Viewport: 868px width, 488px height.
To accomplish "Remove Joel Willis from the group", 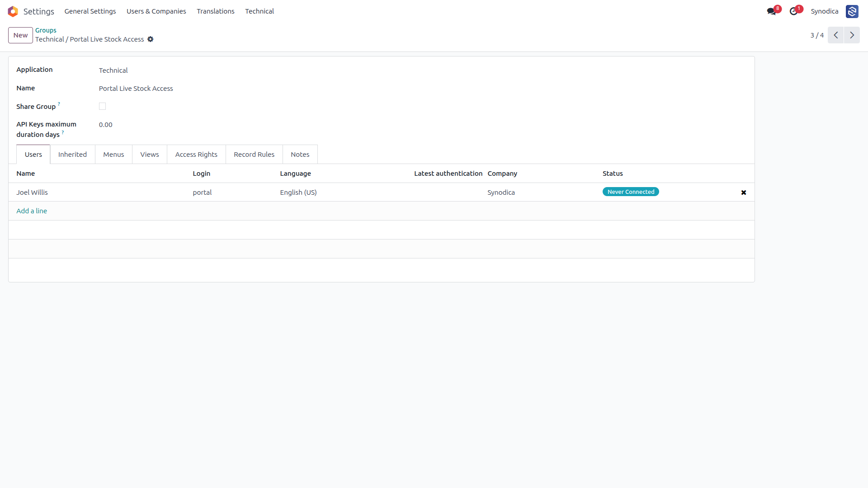I will [x=744, y=192].
